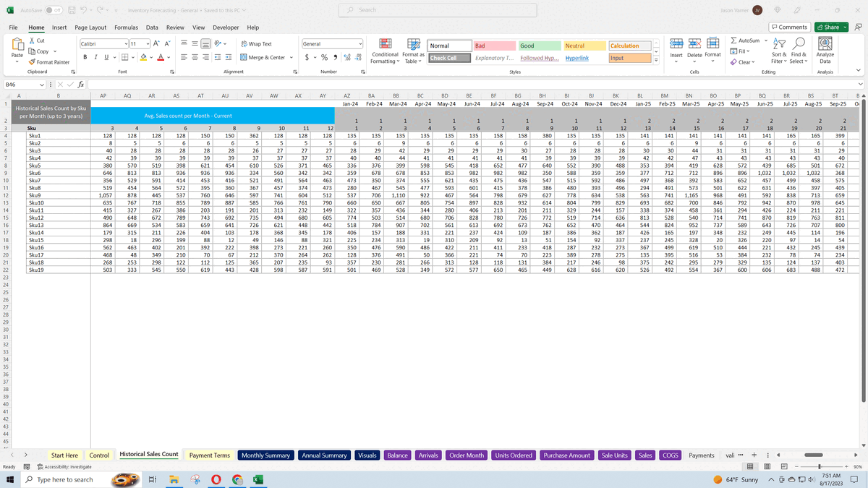The image size is (868, 488).
Task: Open the COGS sheet tab
Action: point(669,455)
